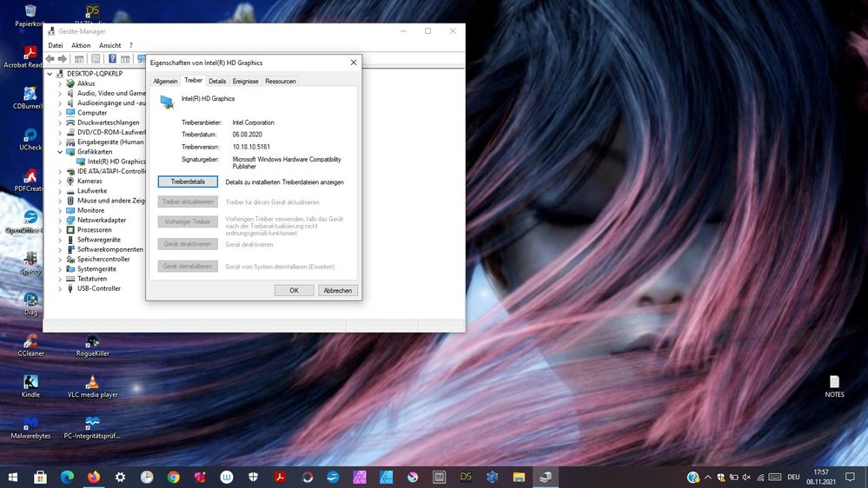This screenshot has width=868, height=488.
Task: Select the VLC media player desktop icon
Action: tap(92, 386)
